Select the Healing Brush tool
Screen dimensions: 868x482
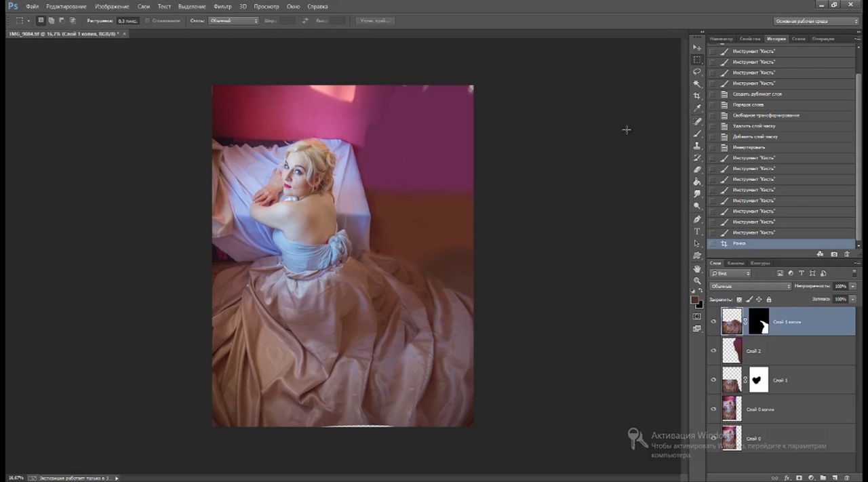coord(697,121)
